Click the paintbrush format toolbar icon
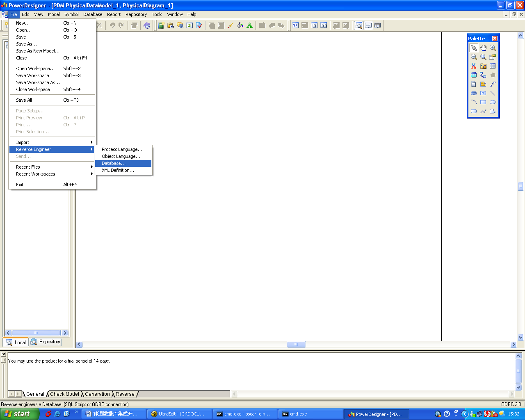Viewport: 525px width, 420px height. 230,25
